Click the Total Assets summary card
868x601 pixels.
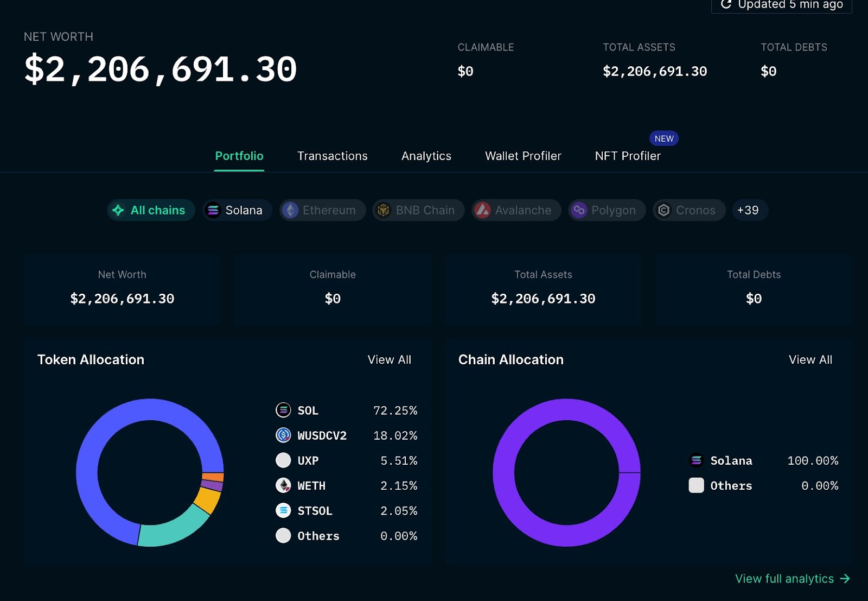pyautogui.click(x=543, y=291)
